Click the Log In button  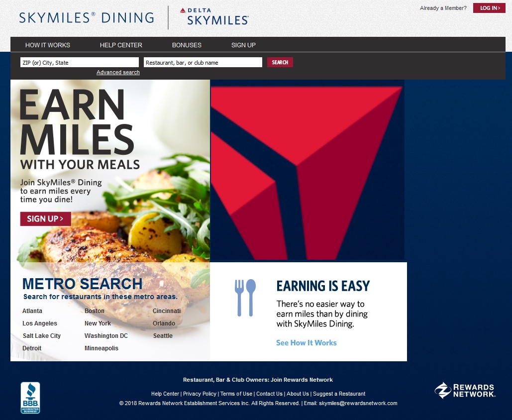(489, 8)
